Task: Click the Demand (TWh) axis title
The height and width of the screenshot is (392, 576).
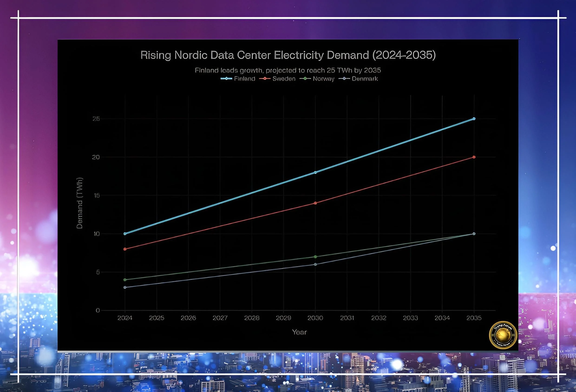Action: pos(80,203)
